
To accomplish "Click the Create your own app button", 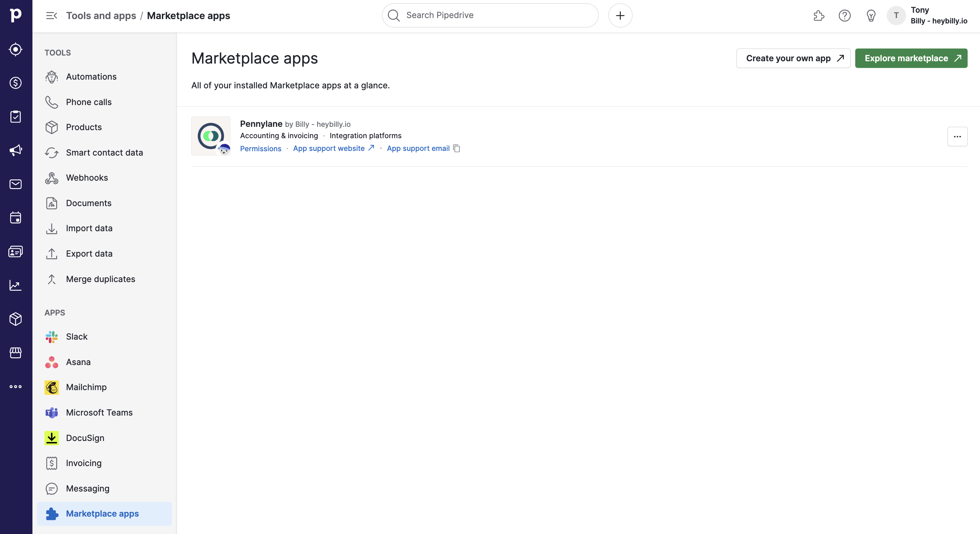I will tap(793, 58).
